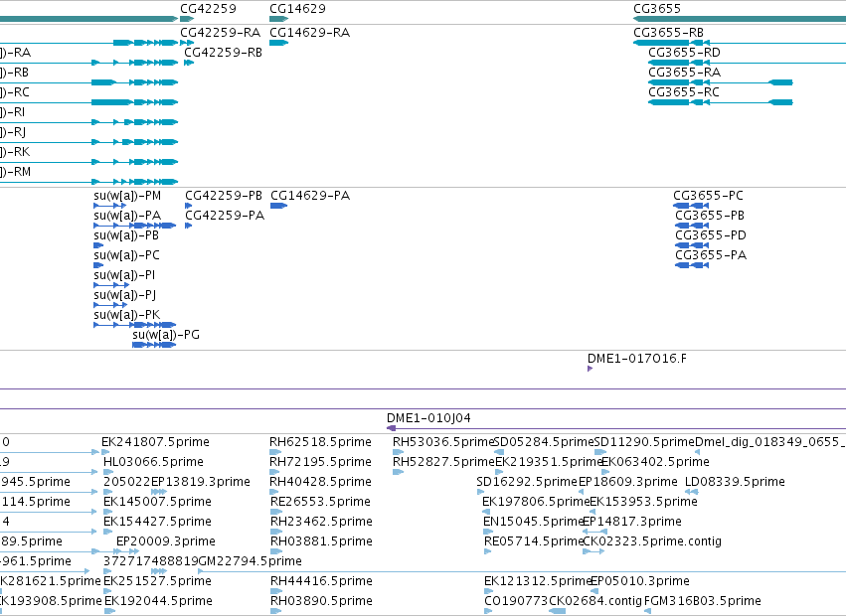Viewport: 846px width, 616px height.
Task: Select the CG3655-PD protein feature
Action: 692,245
